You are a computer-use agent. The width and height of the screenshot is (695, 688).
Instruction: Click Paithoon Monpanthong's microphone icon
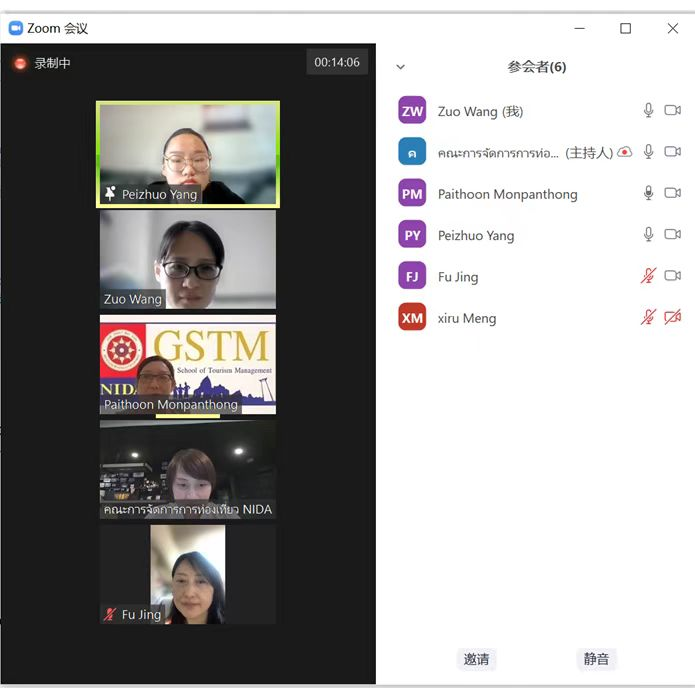pyautogui.click(x=648, y=193)
